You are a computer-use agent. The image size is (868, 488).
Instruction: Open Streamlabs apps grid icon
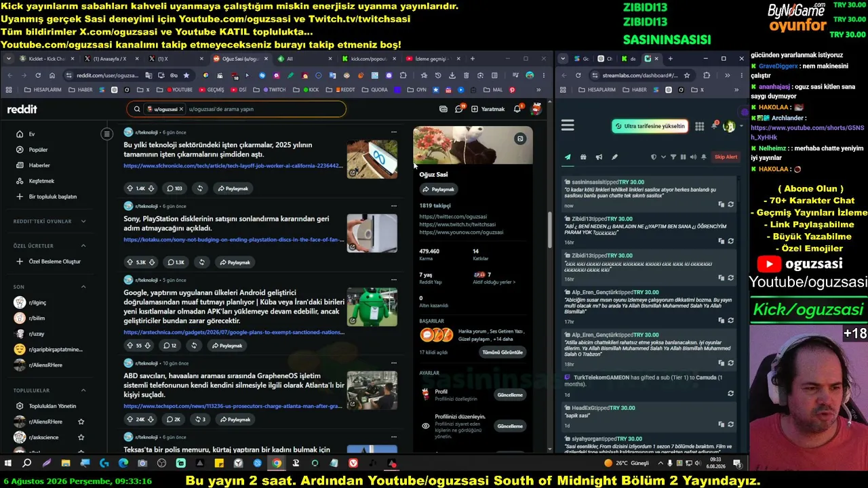pos(699,126)
